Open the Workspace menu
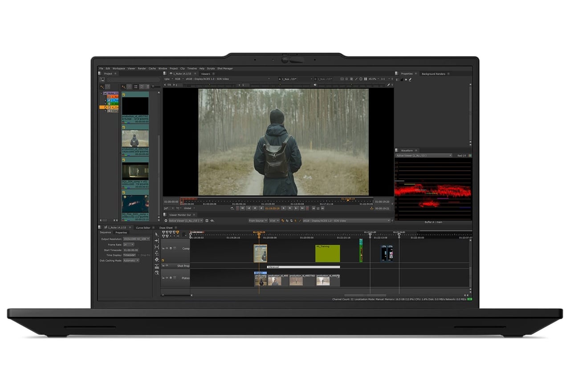Screen dimensions: 570x392 pyautogui.click(x=118, y=69)
